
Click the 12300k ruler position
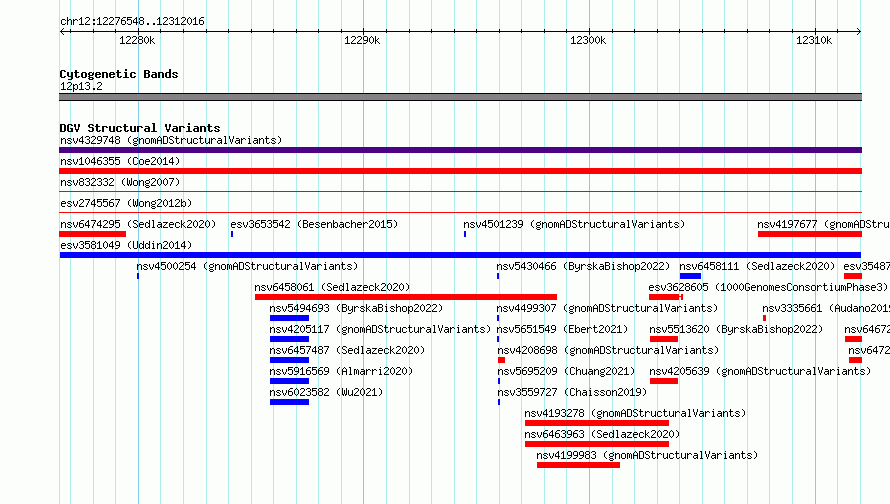coord(588,40)
